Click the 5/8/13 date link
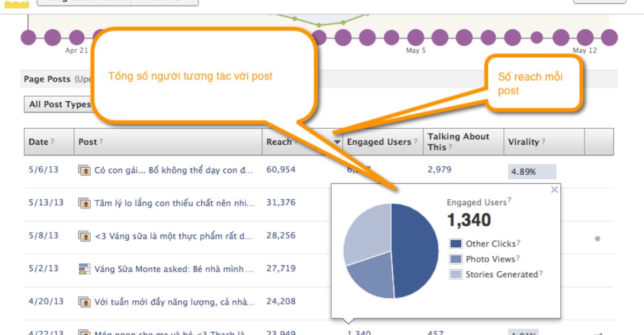This screenshot has height=335, width=644. 43,236
